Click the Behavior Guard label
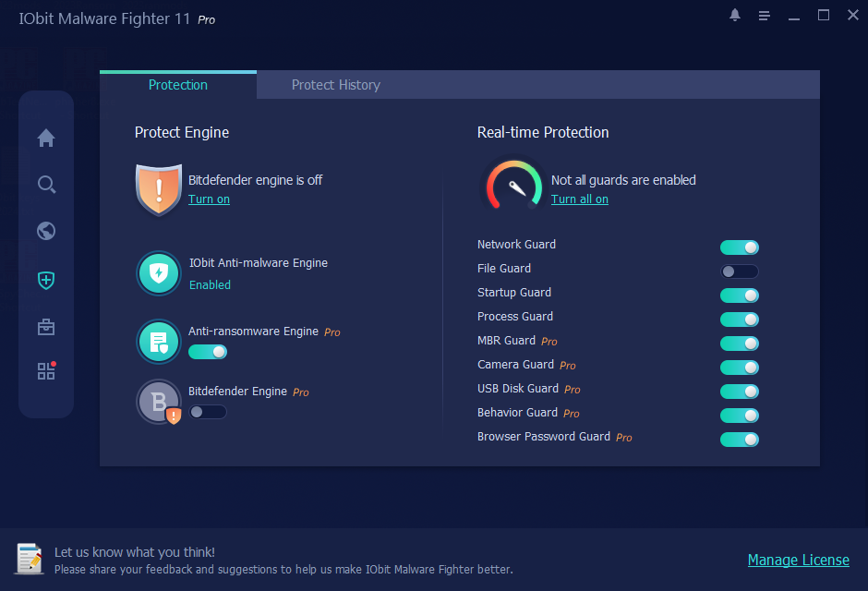 517,413
